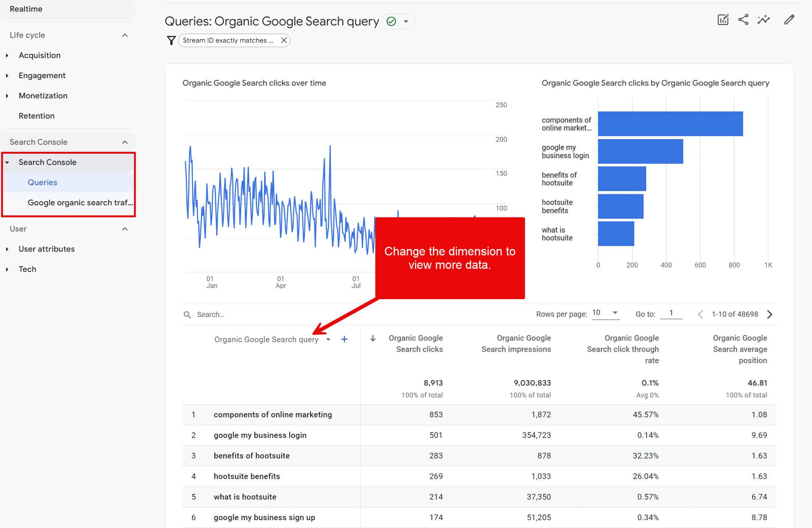Open the Rows per page dropdown
The height and width of the screenshot is (528, 812).
point(605,313)
